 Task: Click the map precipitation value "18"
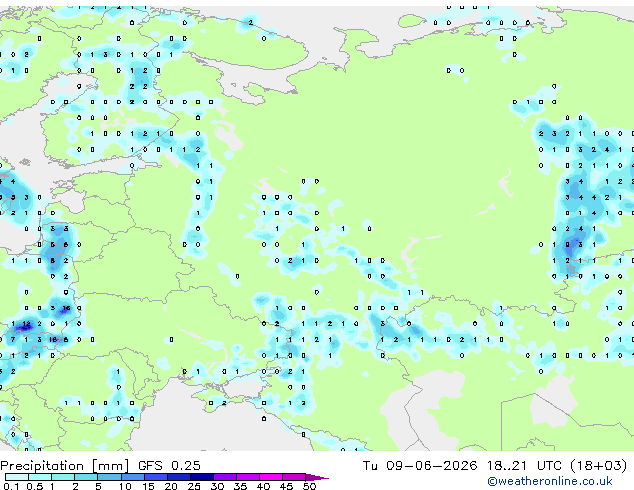pos(53,340)
